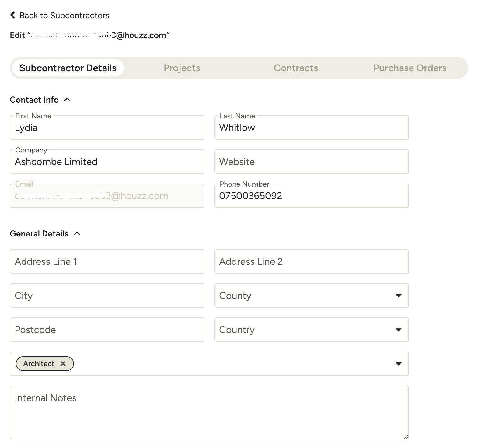Click the Last Name field containing Whitlow

311,128
